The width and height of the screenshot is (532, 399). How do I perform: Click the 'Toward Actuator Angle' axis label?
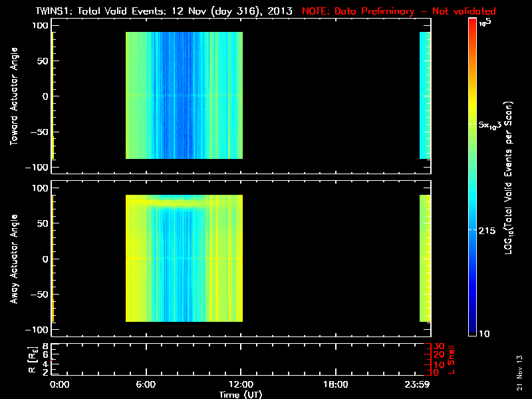pos(14,96)
